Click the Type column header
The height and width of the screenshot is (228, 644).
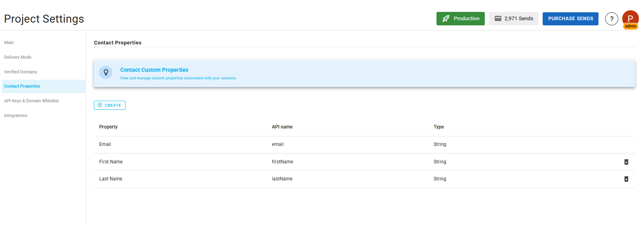pos(438,127)
